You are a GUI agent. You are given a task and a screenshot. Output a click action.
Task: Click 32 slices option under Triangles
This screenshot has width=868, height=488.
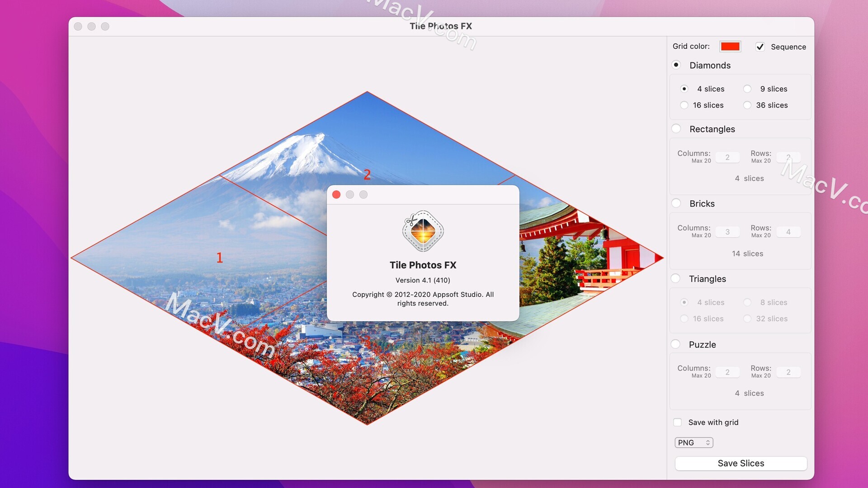(x=747, y=319)
